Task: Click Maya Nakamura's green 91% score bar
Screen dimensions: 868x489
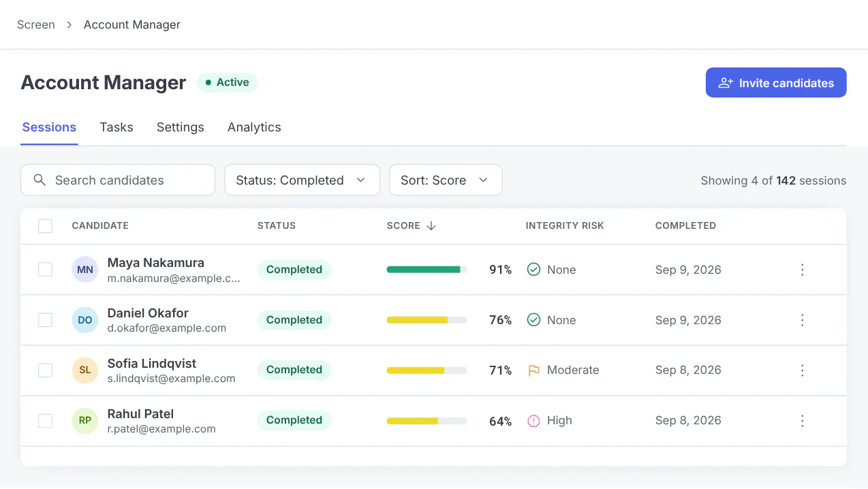Action: tap(427, 270)
